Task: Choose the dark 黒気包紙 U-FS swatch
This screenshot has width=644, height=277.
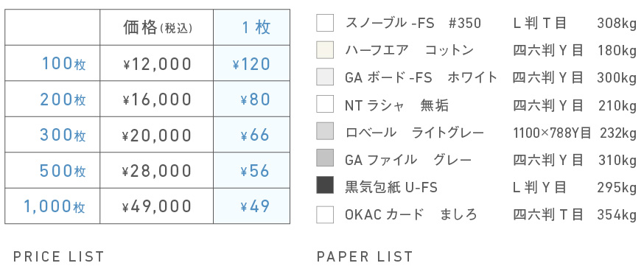Action: tap(325, 185)
